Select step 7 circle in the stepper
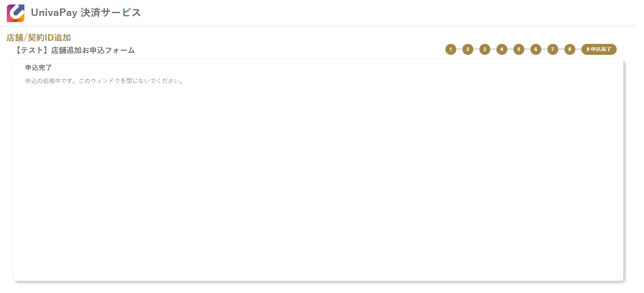 [553, 49]
